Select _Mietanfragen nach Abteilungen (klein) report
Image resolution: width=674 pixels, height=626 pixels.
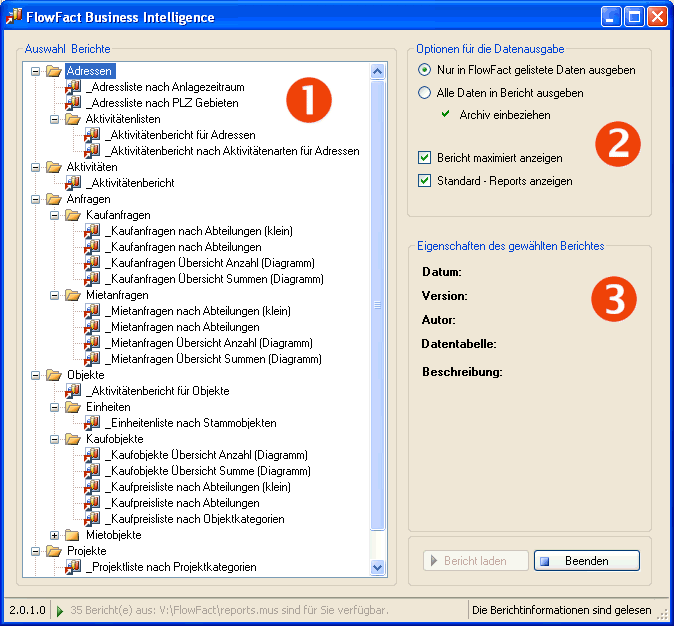[x=198, y=311]
